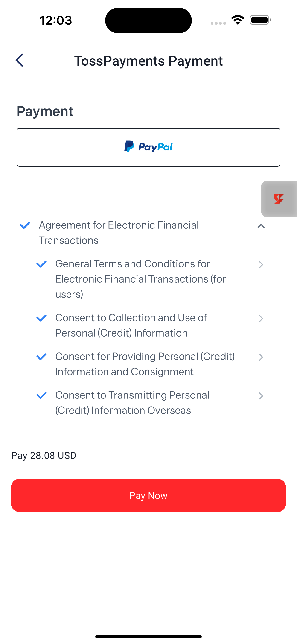The height and width of the screenshot is (644, 297).
Task: Toggle Consent to Collection and Use checkmark
Action: [x=41, y=318]
